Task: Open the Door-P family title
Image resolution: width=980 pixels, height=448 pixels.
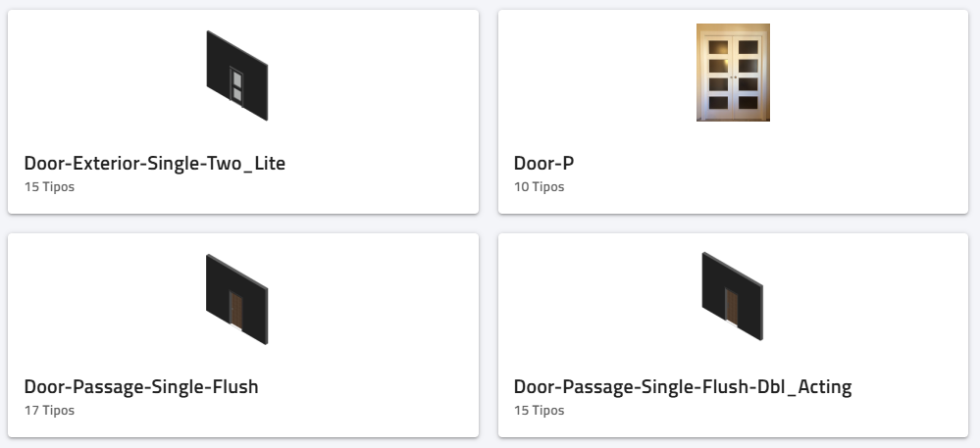Action: [x=543, y=164]
